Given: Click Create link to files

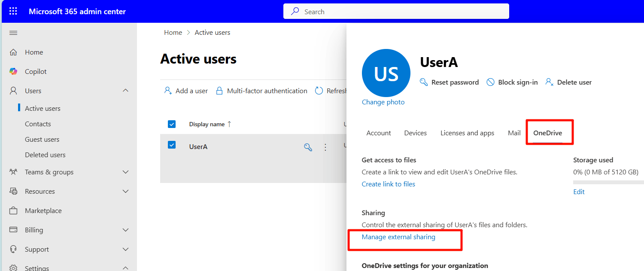Looking at the screenshot, I should click(x=389, y=184).
